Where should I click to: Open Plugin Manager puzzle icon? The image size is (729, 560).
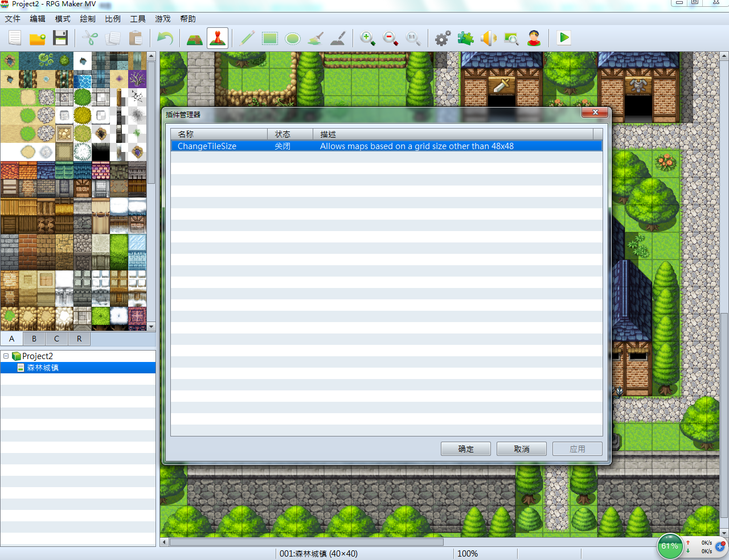tap(466, 38)
